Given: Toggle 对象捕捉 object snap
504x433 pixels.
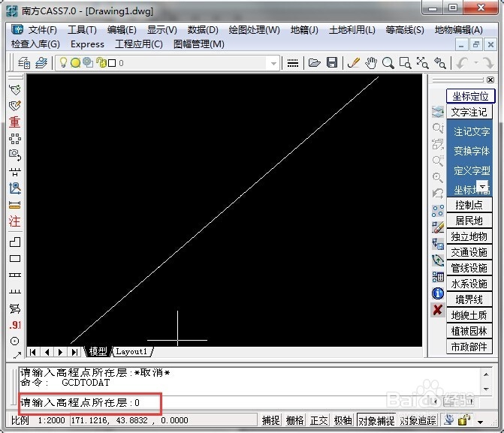Looking at the screenshot, I should pyautogui.click(x=376, y=420).
